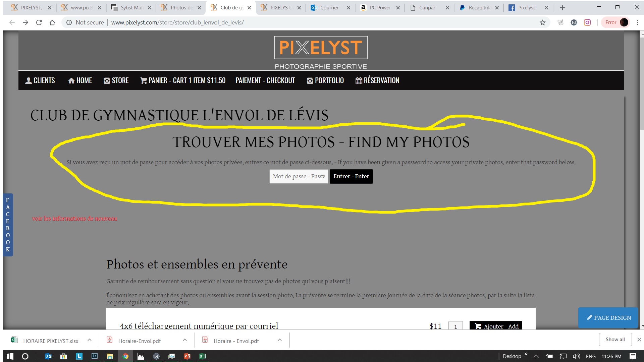Click Show all downloads
This screenshot has width=644, height=362.
point(615,340)
